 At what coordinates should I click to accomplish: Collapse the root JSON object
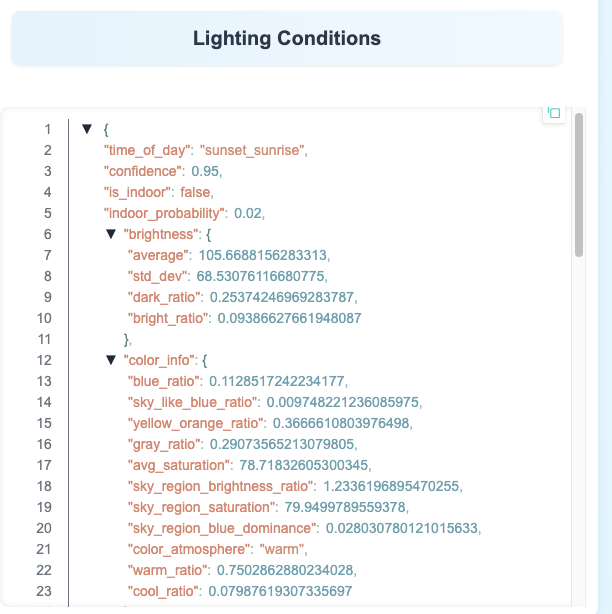pyautogui.click(x=87, y=129)
